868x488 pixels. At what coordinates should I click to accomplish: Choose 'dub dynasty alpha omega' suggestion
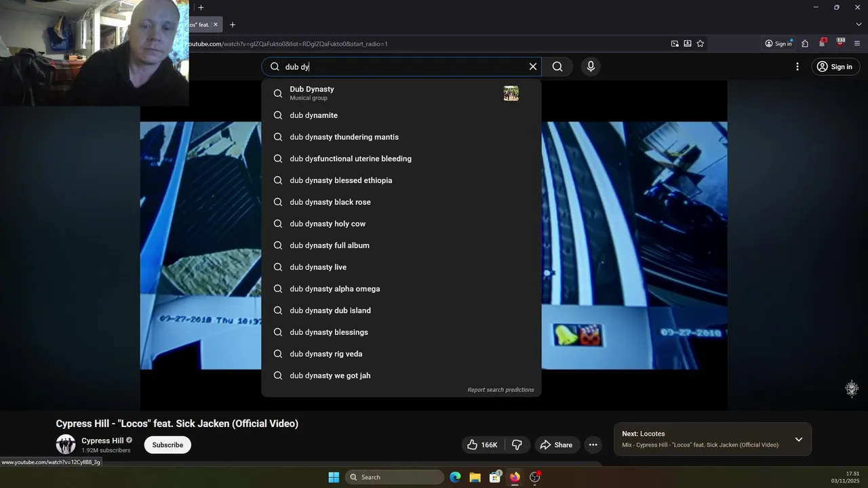click(x=401, y=289)
